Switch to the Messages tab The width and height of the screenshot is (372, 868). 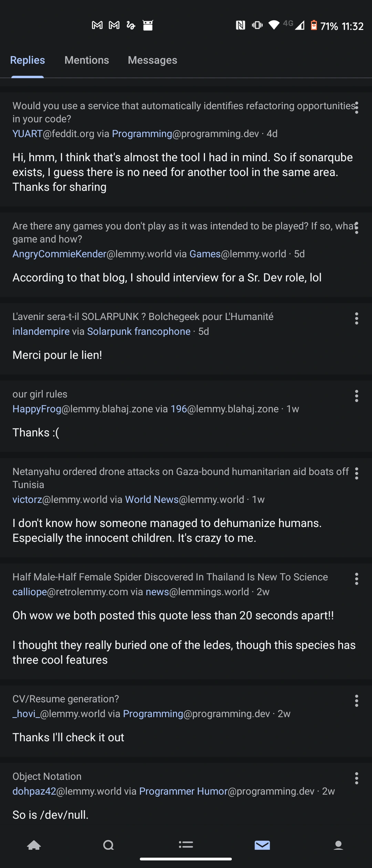click(x=152, y=60)
